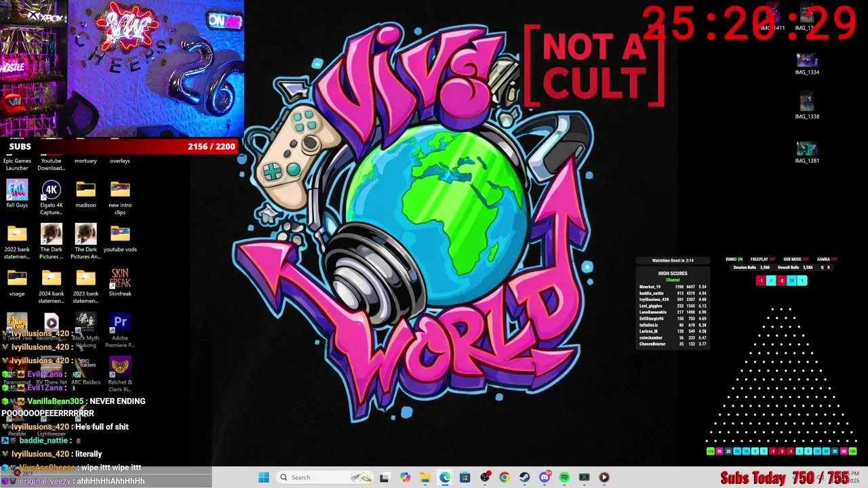Click the webcam video overlay
868x488 pixels.
(x=122, y=68)
